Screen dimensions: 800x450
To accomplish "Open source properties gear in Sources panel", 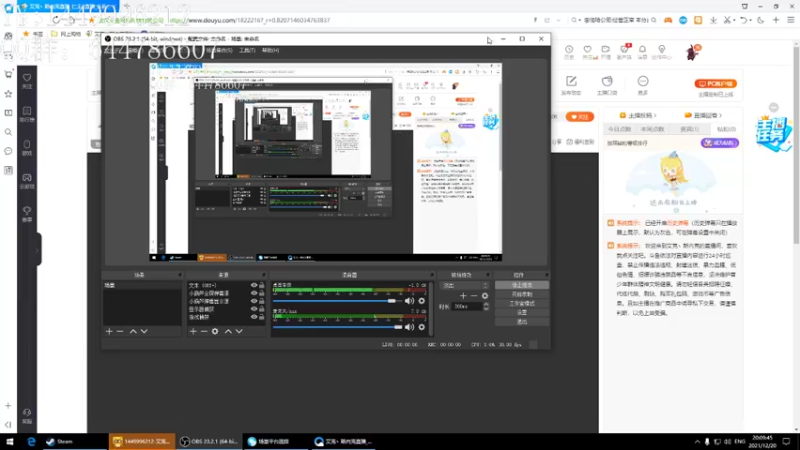I will (215, 332).
